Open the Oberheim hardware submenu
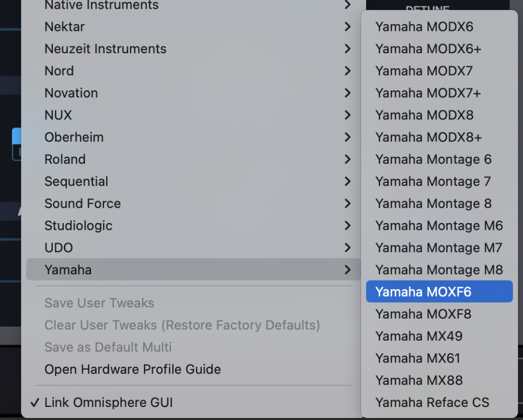This screenshot has height=420, width=523. (74, 137)
